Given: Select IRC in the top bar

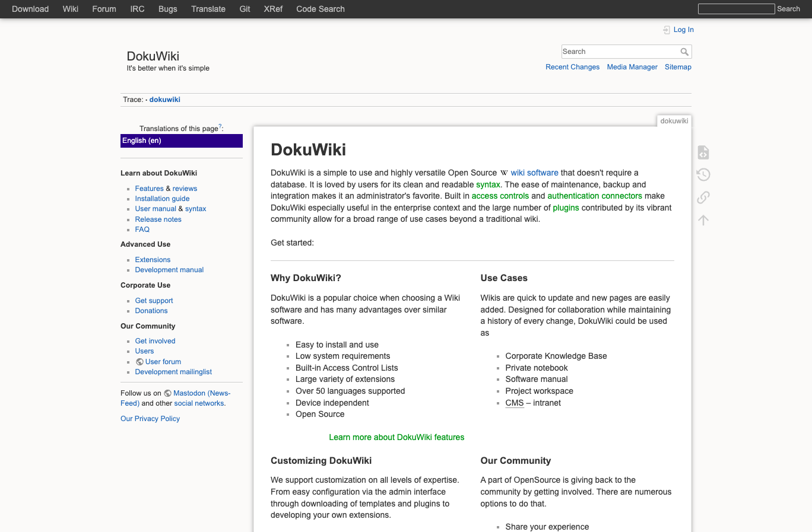Looking at the screenshot, I should tap(137, 9).
